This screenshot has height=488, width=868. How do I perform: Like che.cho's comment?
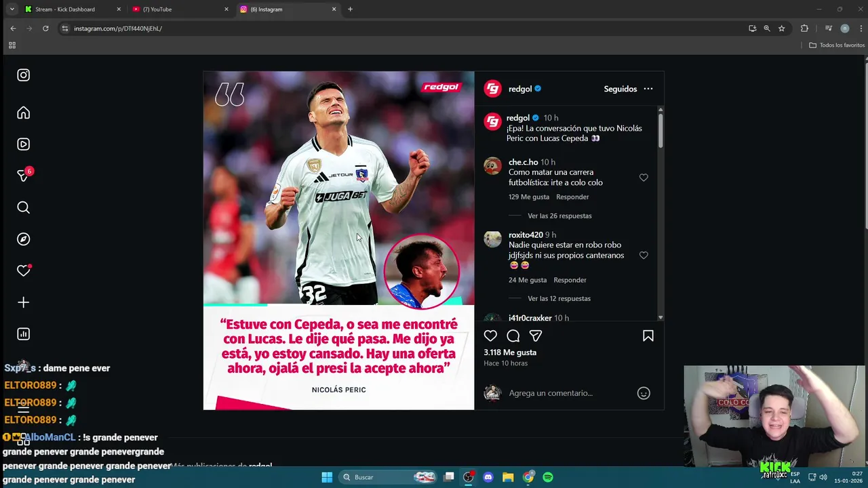pos(644,178)
